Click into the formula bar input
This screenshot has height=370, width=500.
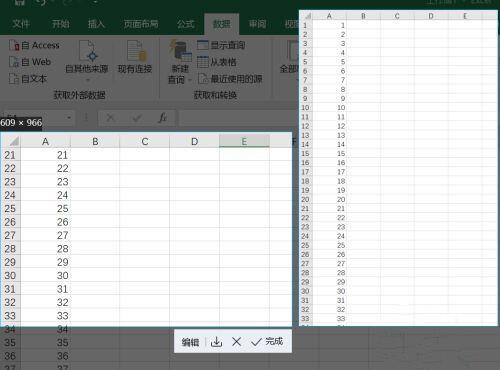238,118
